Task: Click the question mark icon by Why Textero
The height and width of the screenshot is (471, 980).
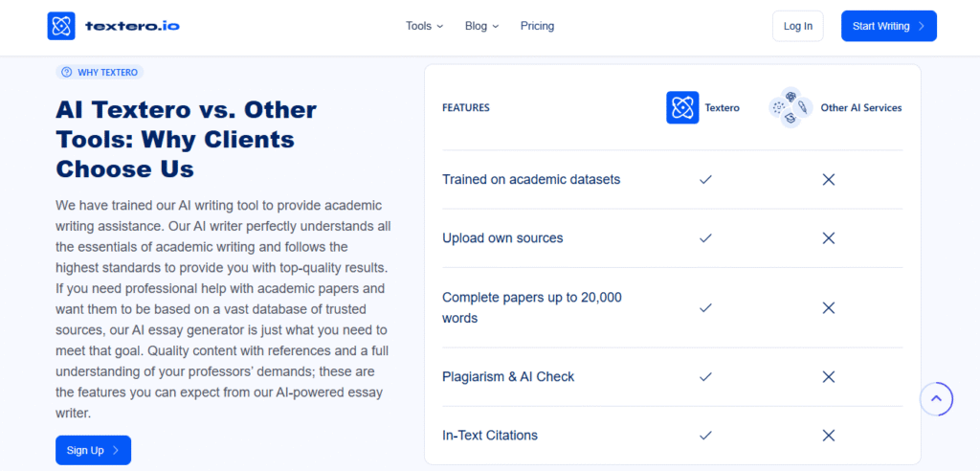Action: coord(66,72)
